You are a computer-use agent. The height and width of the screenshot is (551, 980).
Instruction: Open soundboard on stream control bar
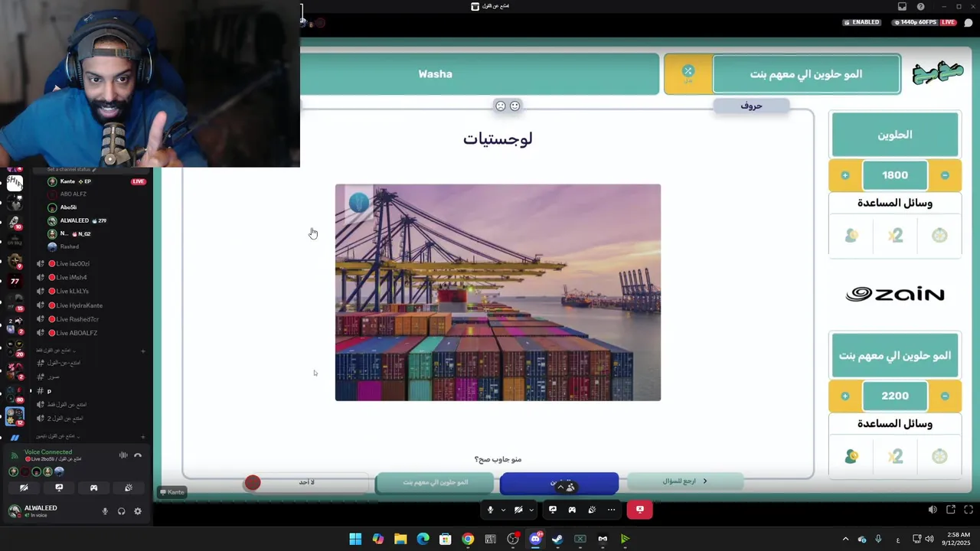tap(592, 510)
